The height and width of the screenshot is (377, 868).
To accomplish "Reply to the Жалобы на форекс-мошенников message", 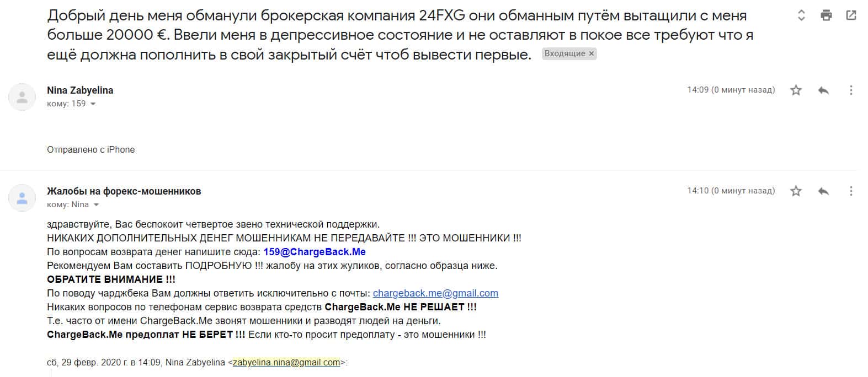I will (823, 191).
